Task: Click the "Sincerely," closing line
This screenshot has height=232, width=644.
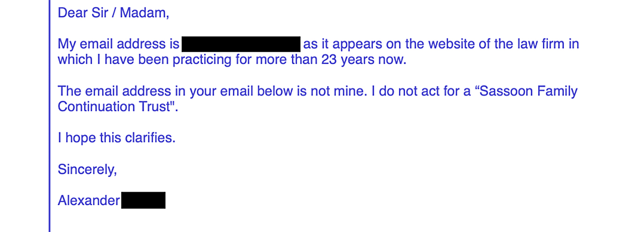Action: tap(87, 170)
